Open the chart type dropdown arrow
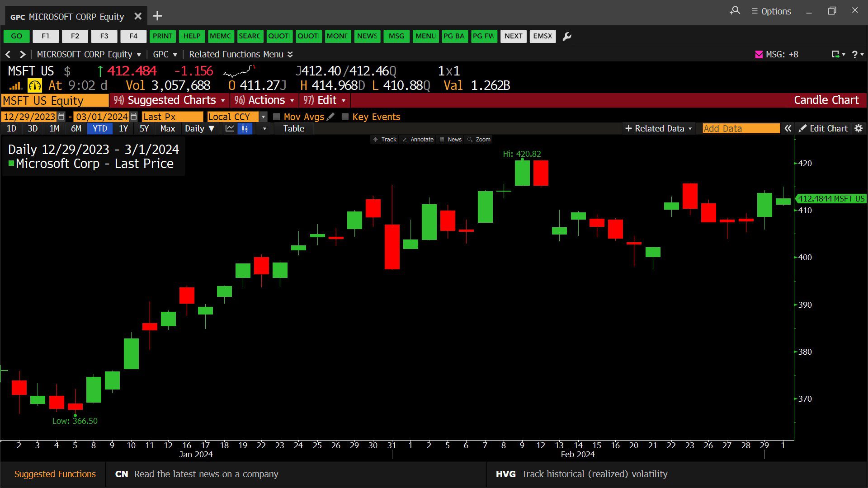Screen dimensions: 868x488 pos(264,128)
